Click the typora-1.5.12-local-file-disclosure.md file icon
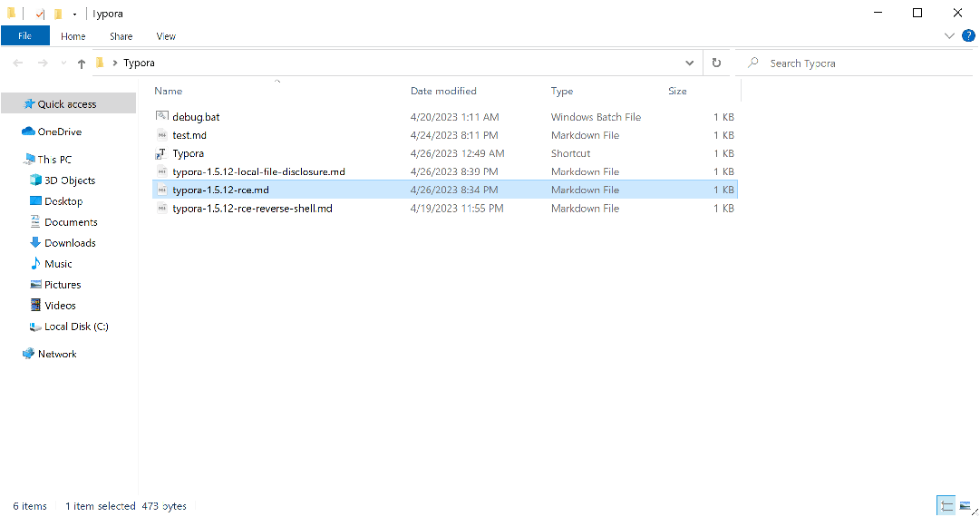980x517 pixels. pyautogui.click(x=162, y=171)
